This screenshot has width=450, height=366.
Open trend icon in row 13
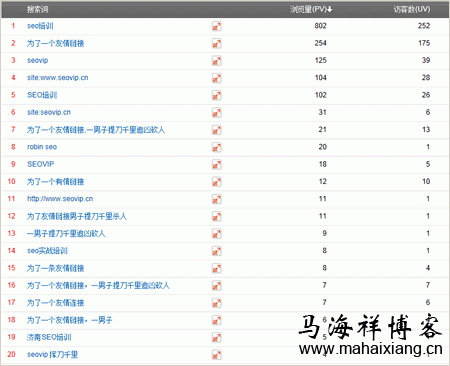[217, 234]
